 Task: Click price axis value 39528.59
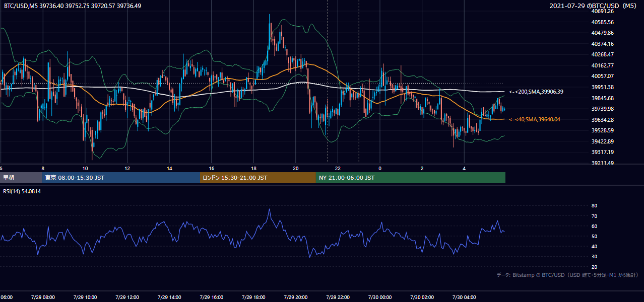[603, 130]
